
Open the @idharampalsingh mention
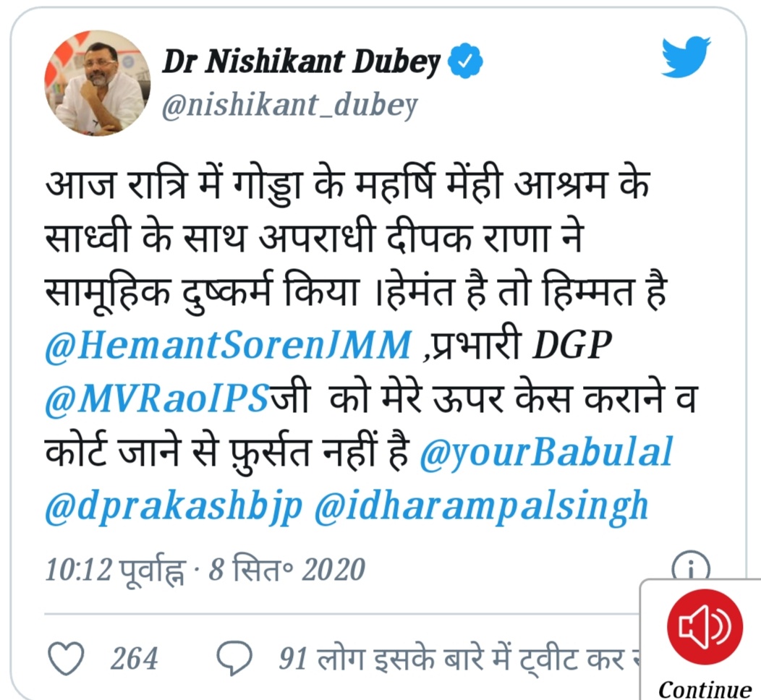pyautogui.click(x=482, y=506)
